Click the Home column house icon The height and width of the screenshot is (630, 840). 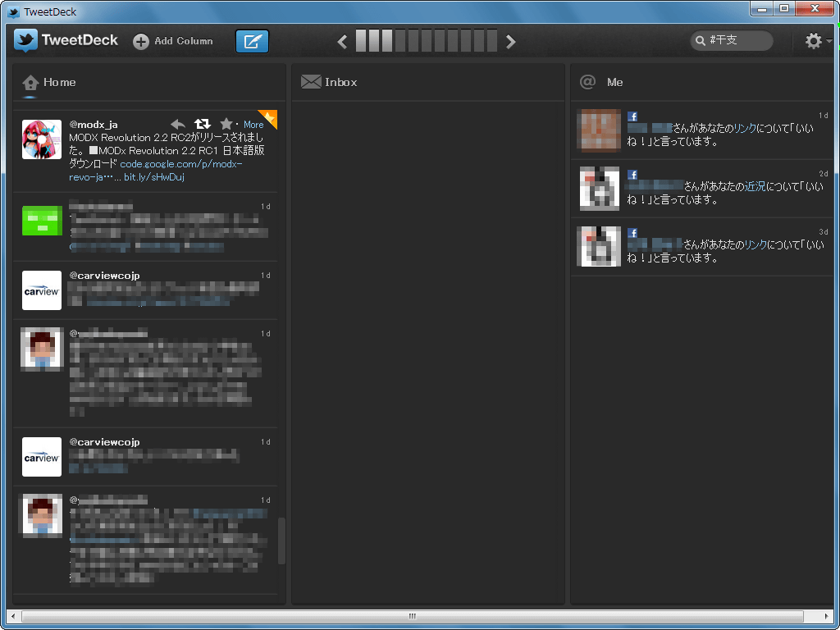point(30,83)
